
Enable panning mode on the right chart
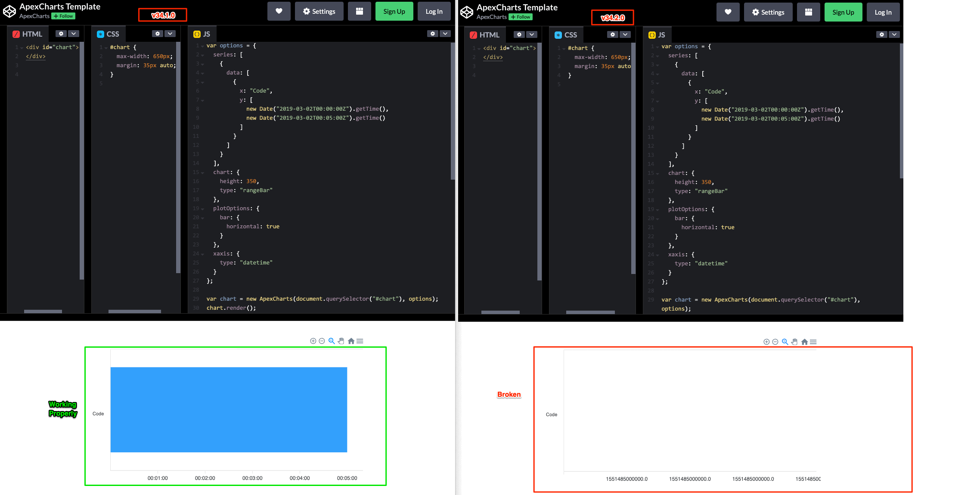click(794, 342)
